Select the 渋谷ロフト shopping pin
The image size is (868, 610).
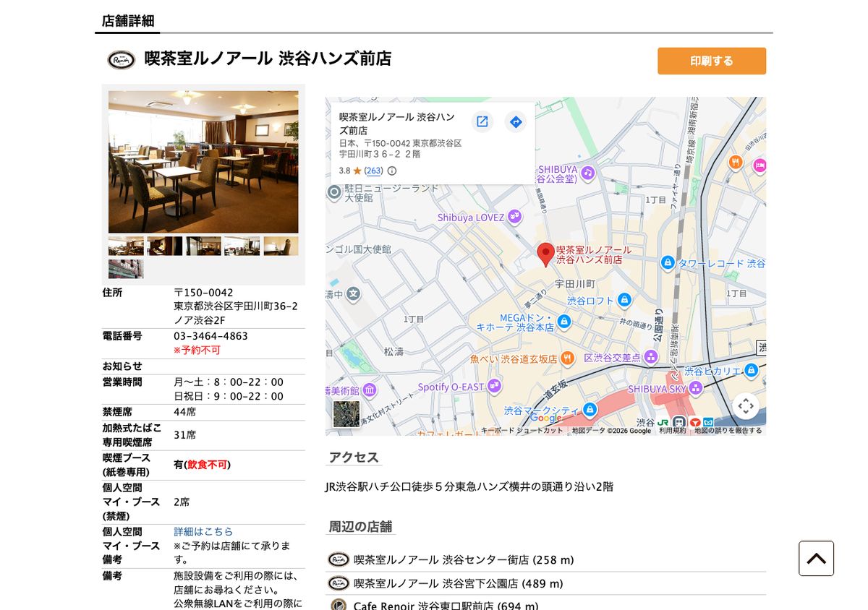(x=625, y=299)
